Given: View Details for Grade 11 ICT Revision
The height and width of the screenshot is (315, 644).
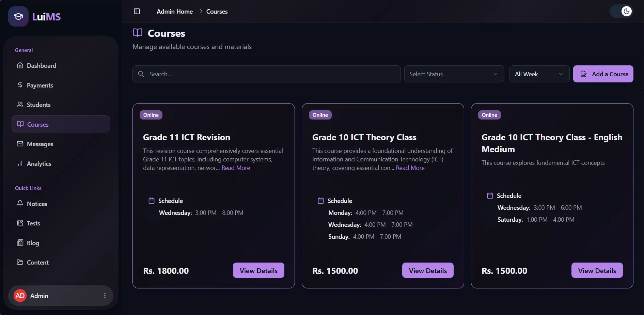Looking at the screenshot, I should [x=258, y=270].
